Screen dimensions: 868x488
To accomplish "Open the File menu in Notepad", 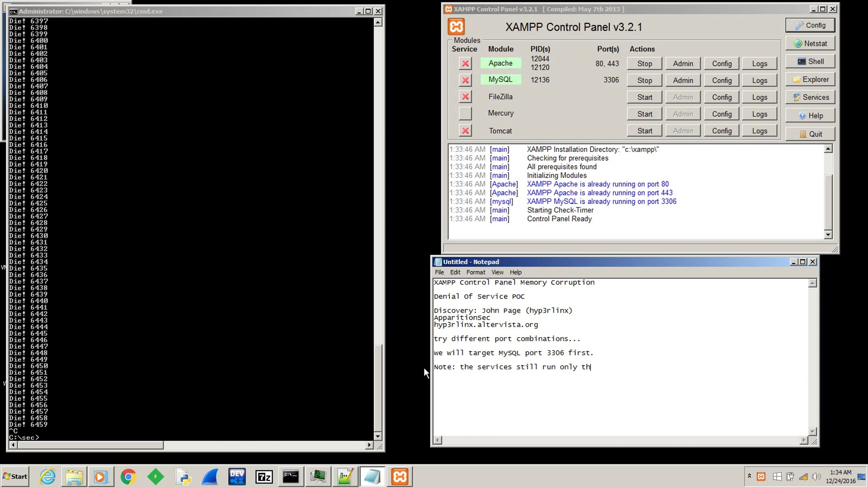I will pos(439,272).
